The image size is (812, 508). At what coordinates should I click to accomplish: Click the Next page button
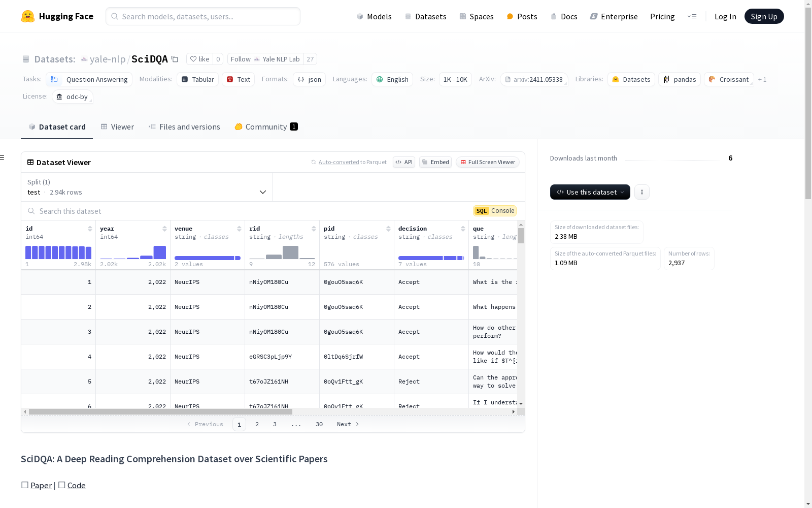pos(348,424)
